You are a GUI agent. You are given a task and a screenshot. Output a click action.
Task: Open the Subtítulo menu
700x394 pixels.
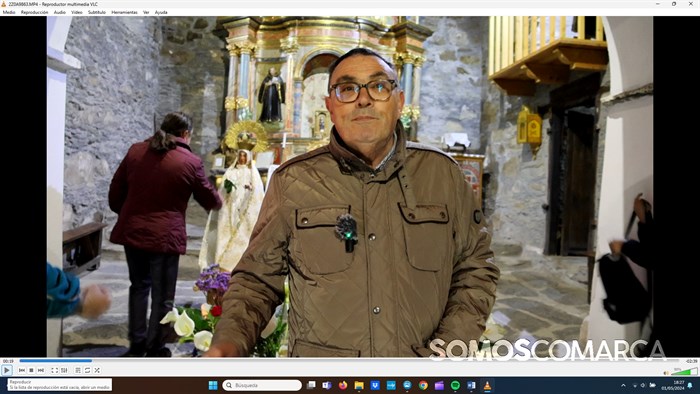tap(97, 12)
